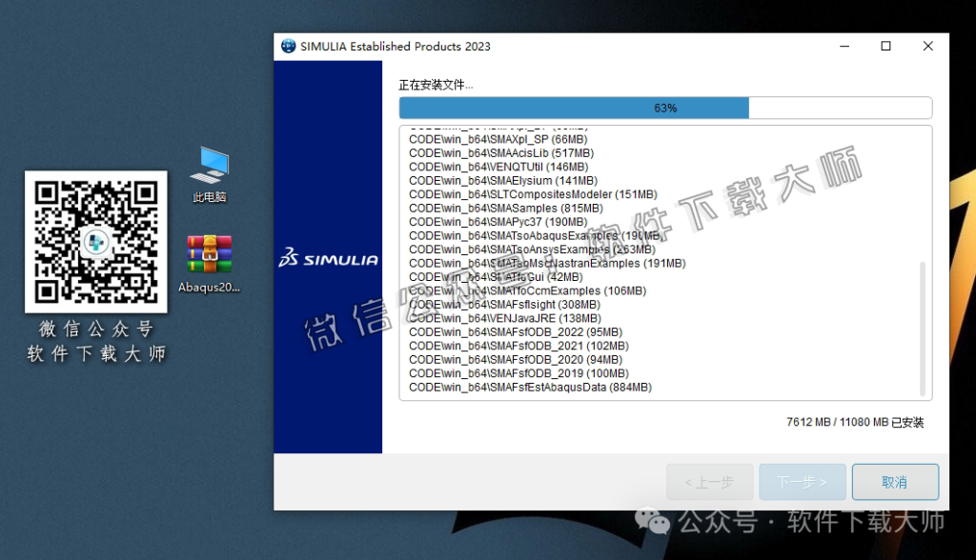Click the grayed 上一步 button

[709, 482]
